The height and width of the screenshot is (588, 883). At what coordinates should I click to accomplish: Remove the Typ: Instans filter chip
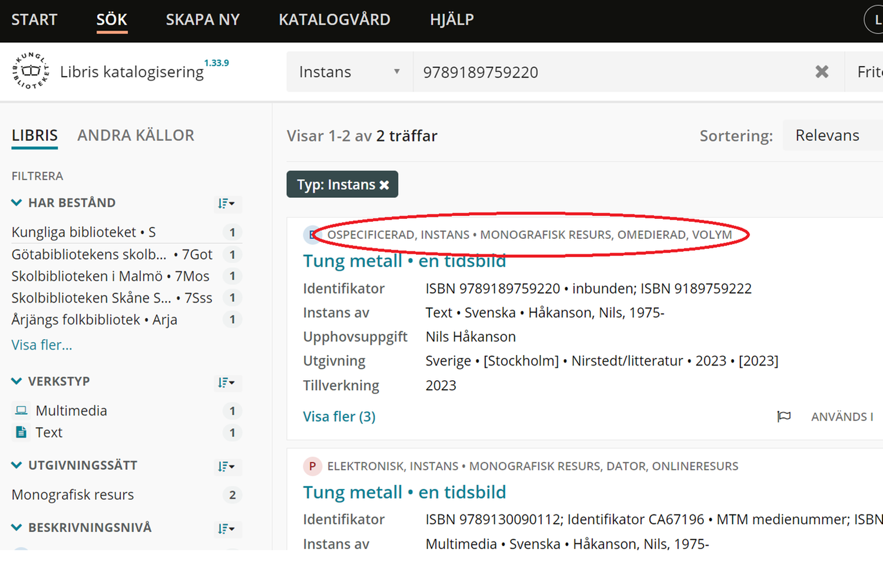pos(384,185)
